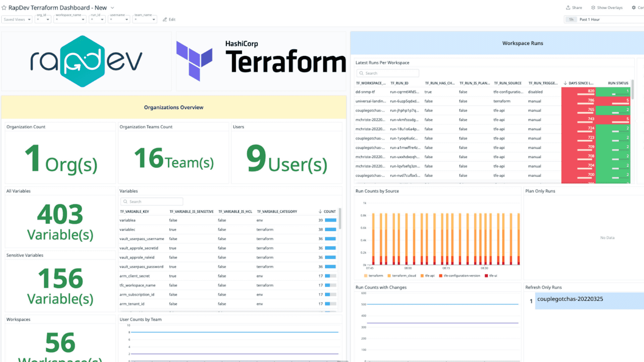644x362 pixels.
Task: Open the dashboard title dropdown chevron
Action: click(x=112, y=8)
